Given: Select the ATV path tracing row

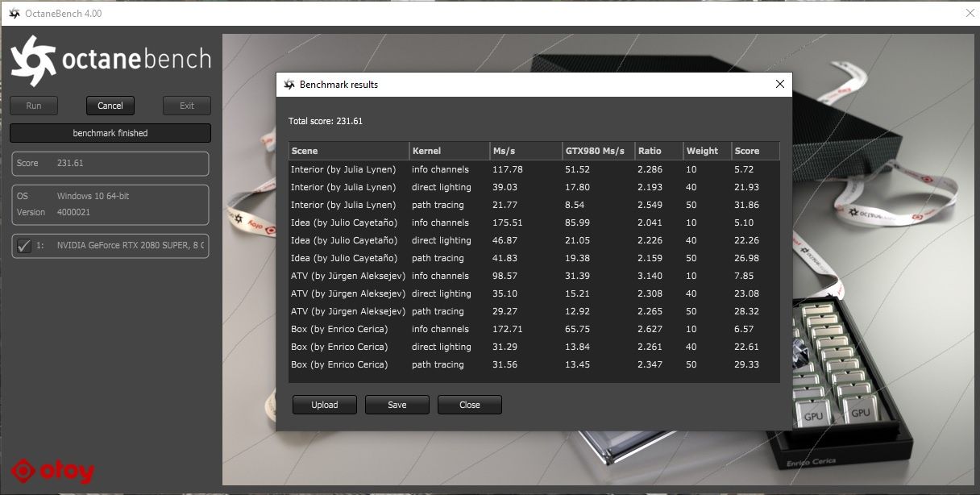Looking at the screenshot, I should point(534,311).
